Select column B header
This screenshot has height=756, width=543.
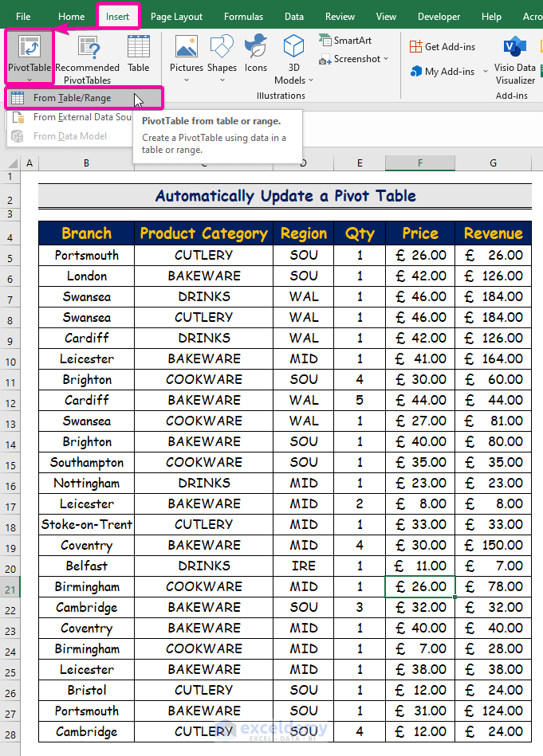point(86,163)
